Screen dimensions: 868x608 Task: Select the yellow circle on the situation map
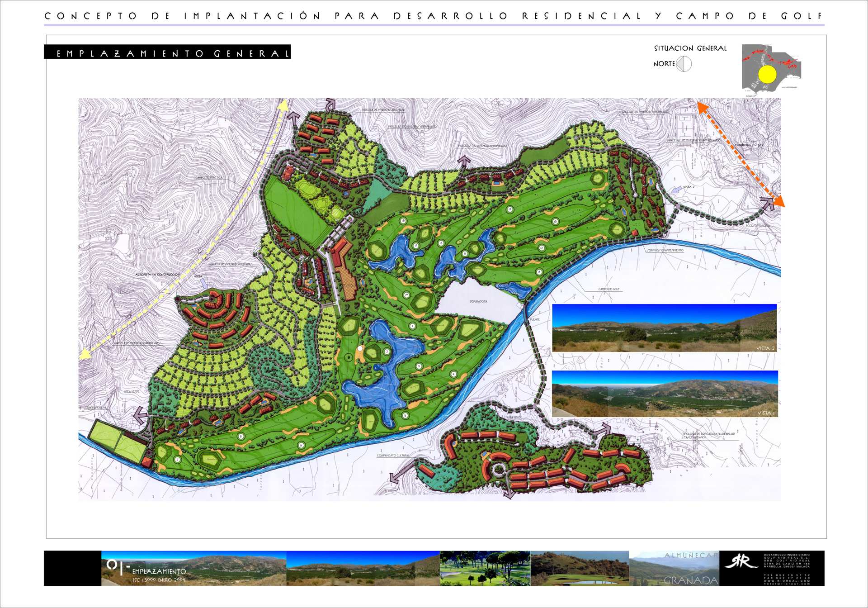(x=767, y=74)
